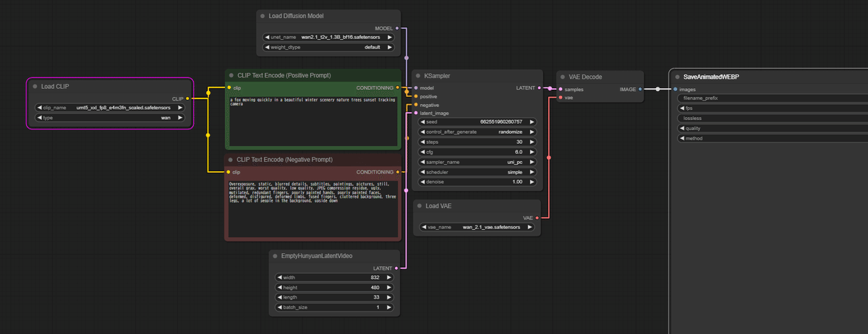The height and width of the screenshot is (334, 868).
Task: Select the EmptyHunyuanLatentVideo node title
Action: (316, 256)
